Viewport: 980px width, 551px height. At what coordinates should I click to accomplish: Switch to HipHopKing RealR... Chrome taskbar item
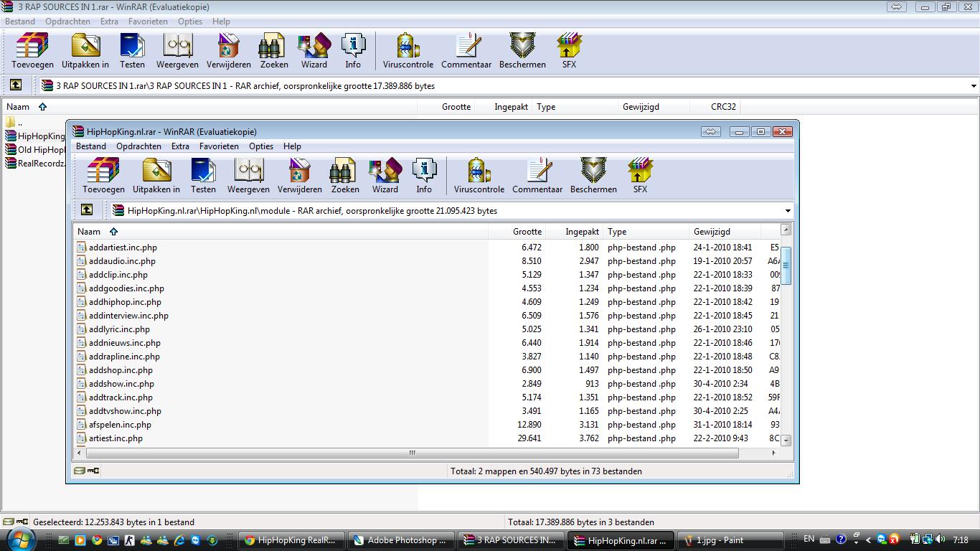pos(292,540)
